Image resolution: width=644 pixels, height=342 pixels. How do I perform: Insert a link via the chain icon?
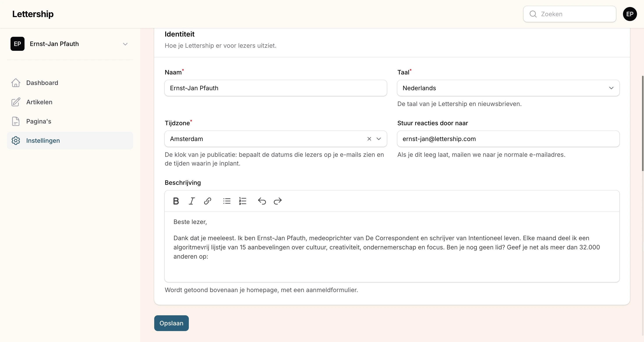tap(207, 201)
